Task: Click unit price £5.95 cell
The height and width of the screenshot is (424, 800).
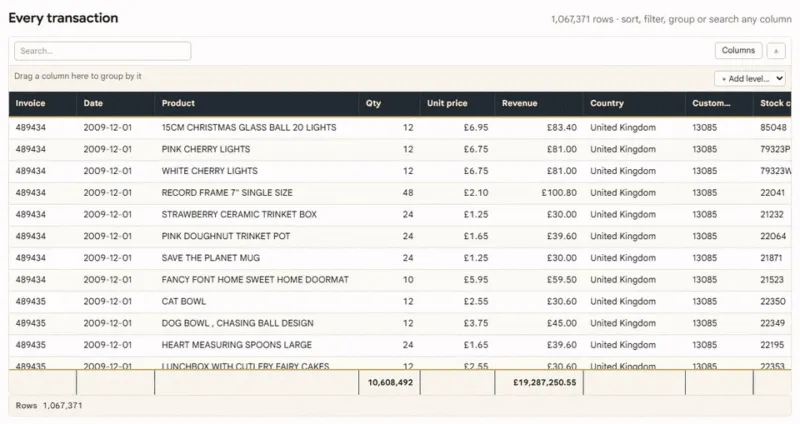Action: point(457,280)
